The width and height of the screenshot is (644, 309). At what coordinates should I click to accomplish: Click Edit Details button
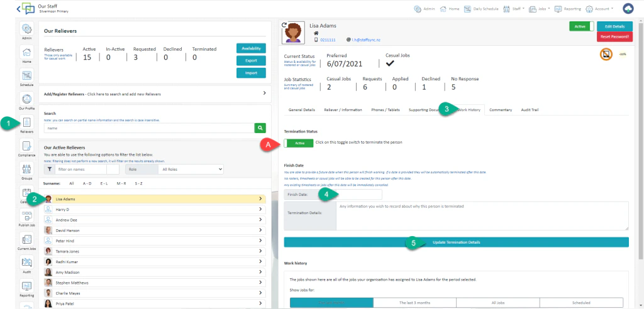coord(615,26)
